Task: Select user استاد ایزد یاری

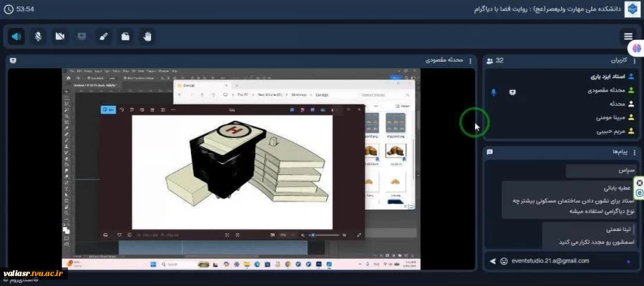Action: (608, 77)
